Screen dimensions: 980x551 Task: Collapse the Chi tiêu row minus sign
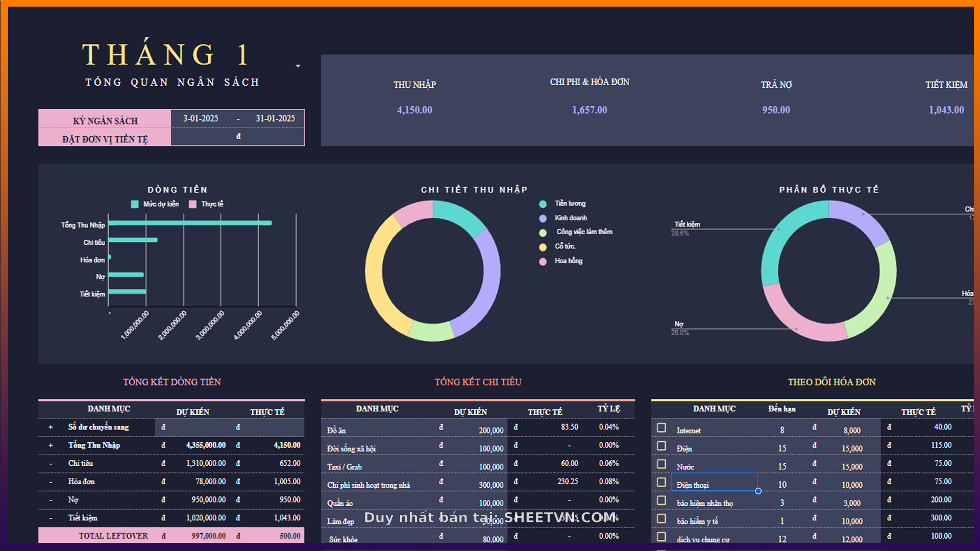(51, 464)
